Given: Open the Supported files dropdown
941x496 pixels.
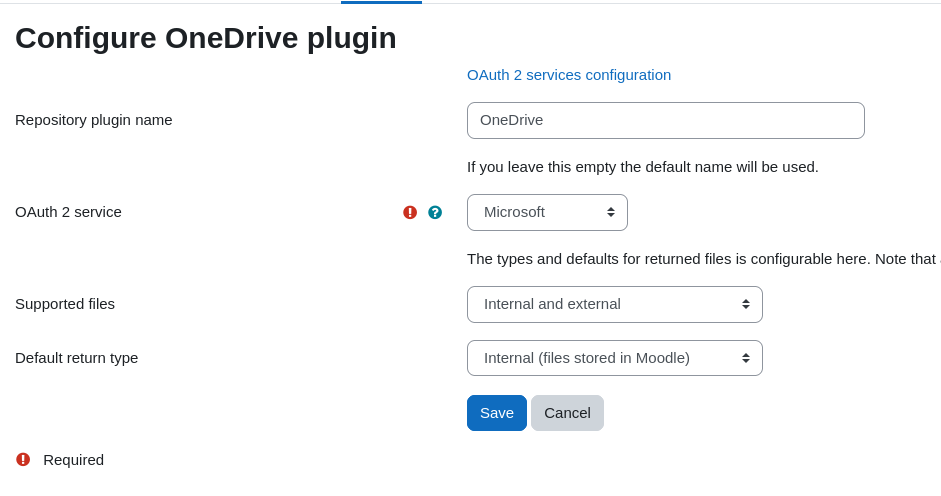Looking at the screenshot, I should pos(615,304).
